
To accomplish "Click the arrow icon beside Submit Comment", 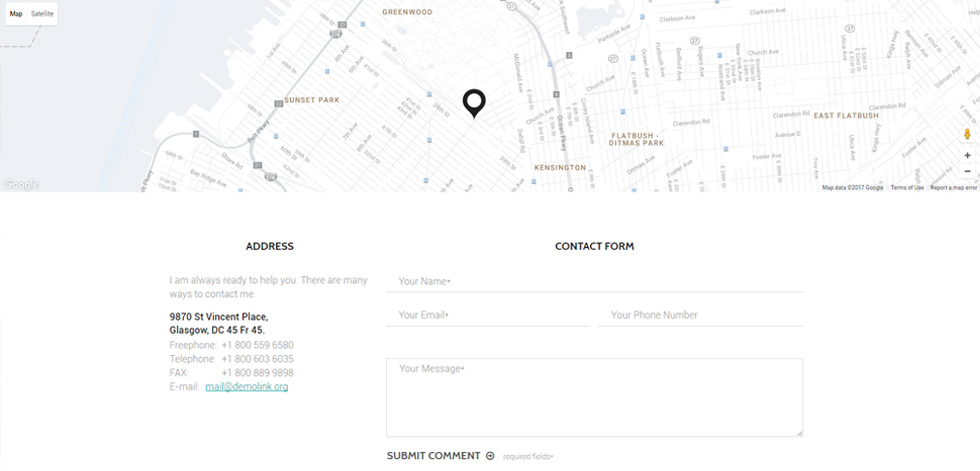I will (x=490, y=456).
